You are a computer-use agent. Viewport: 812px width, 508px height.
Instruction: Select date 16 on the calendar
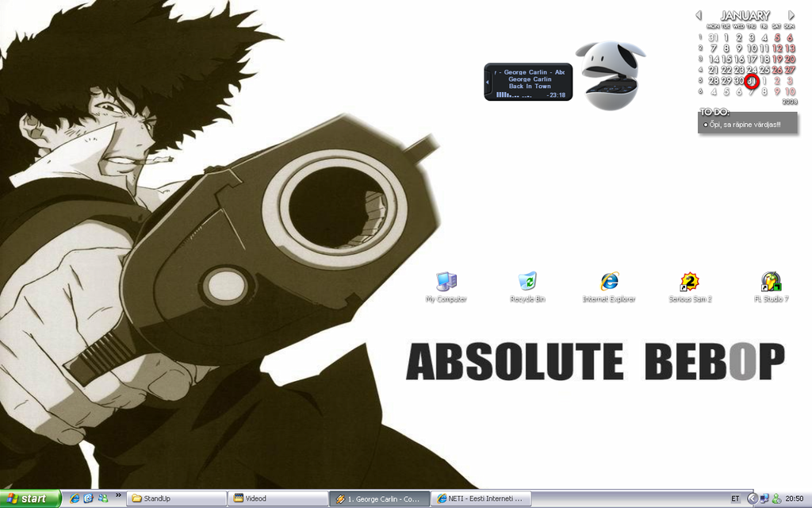coord(739,59)
